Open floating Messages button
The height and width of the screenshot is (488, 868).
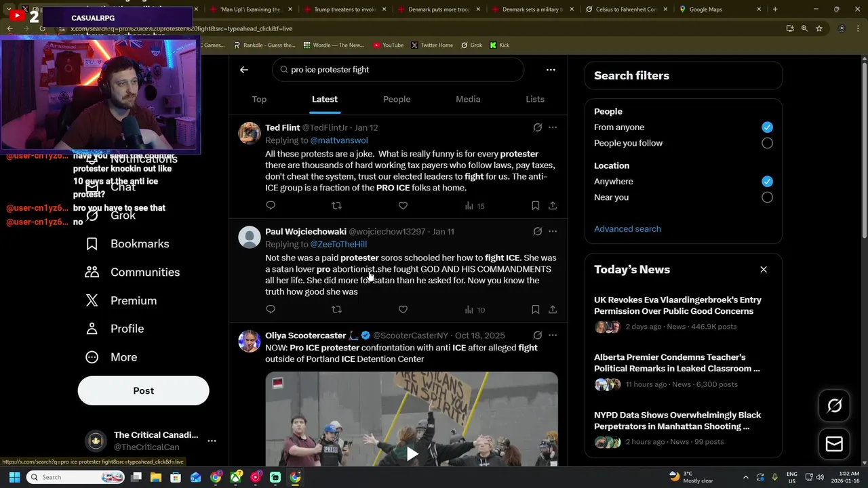click(x=834, y=444)
